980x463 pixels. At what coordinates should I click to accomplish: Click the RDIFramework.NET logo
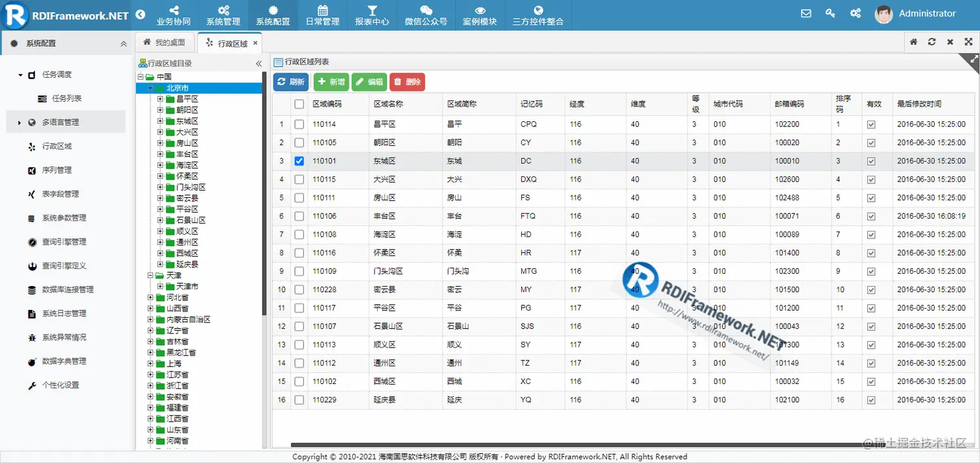(x=66, y=15)
